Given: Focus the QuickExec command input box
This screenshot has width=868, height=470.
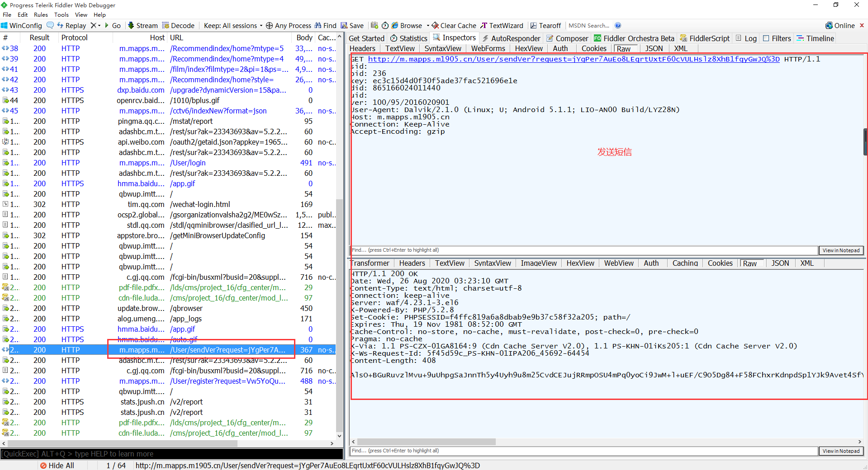Looking at the screenshot, I should click(172, 454).
